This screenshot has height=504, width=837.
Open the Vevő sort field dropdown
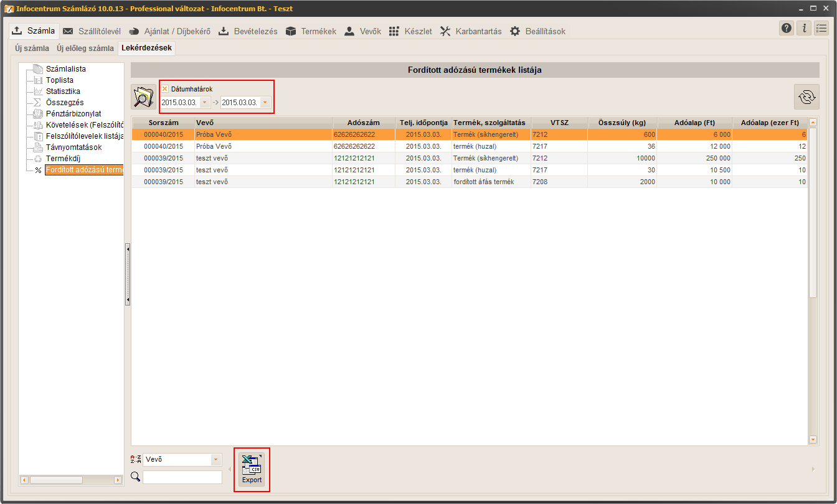216,460
